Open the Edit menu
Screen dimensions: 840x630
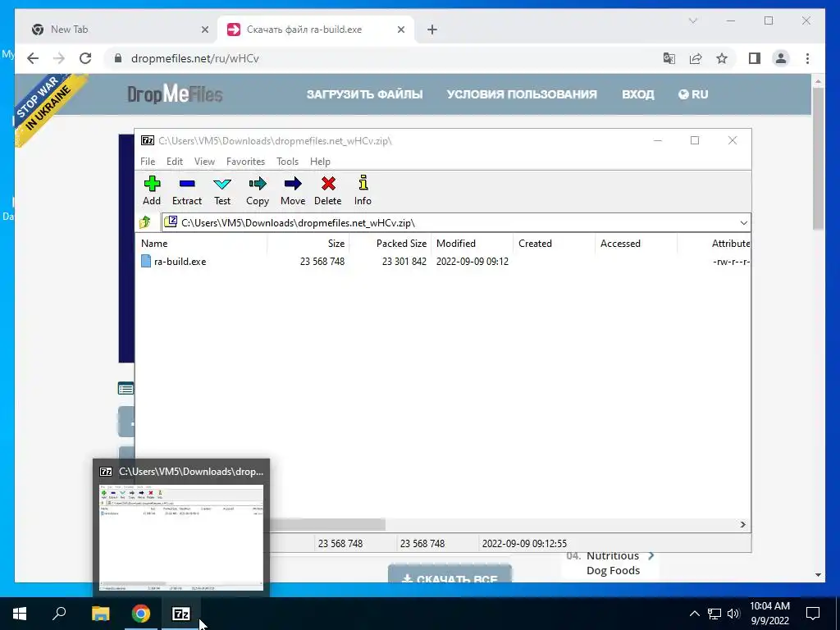click(x=175, y=162)
